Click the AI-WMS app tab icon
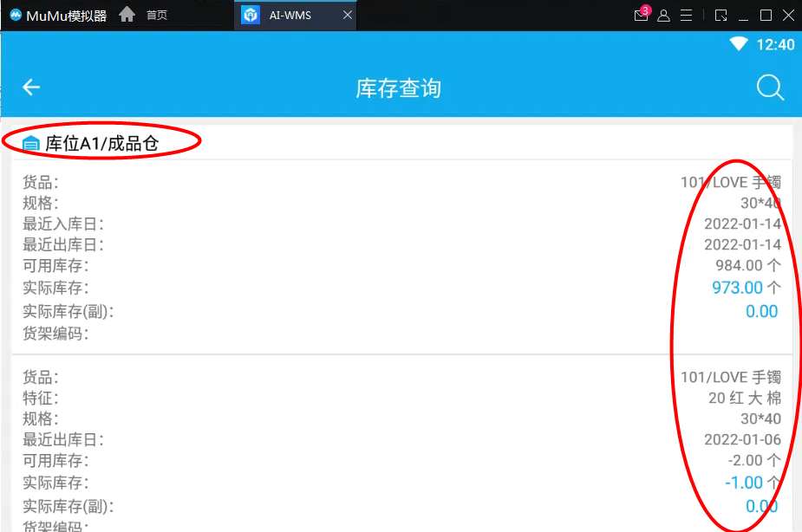 point(251,16)
